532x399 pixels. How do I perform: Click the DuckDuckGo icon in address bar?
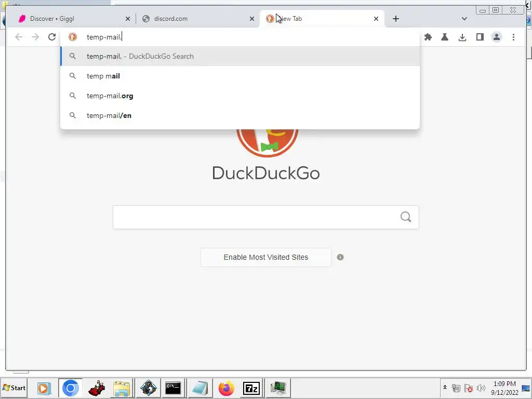coord(73,37)
